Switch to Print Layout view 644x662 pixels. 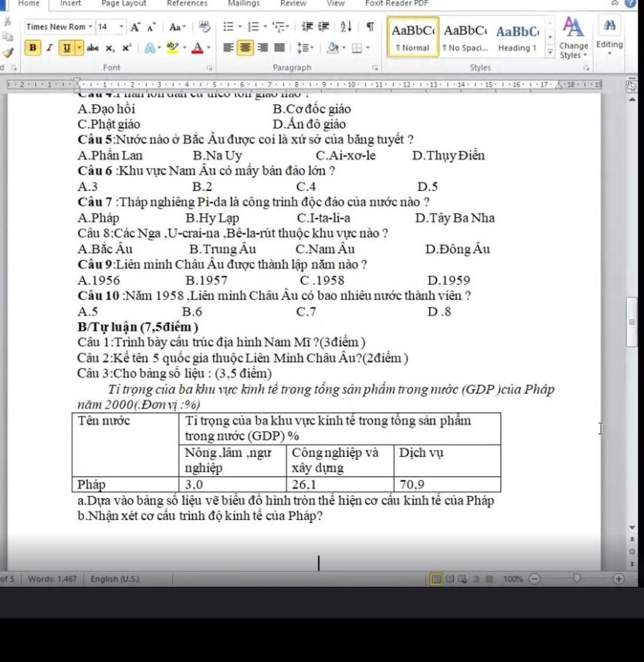tap(436, 579)
